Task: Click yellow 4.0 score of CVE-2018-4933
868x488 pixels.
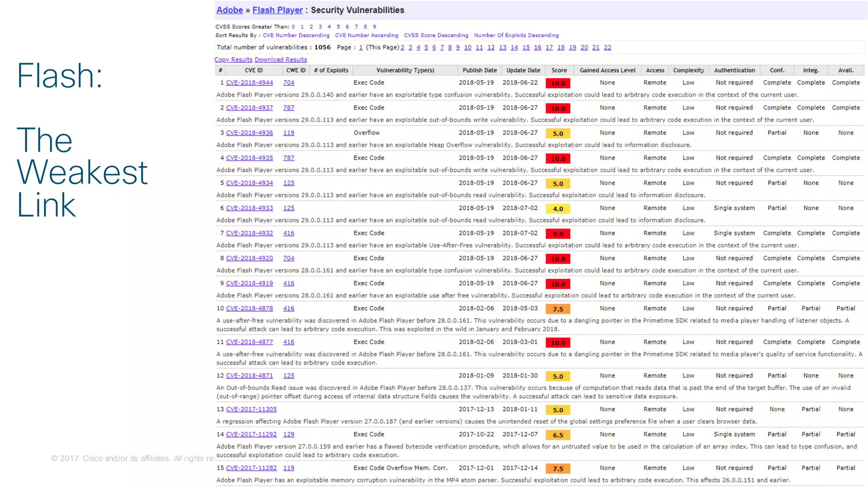Action: (x=558, y=209)
